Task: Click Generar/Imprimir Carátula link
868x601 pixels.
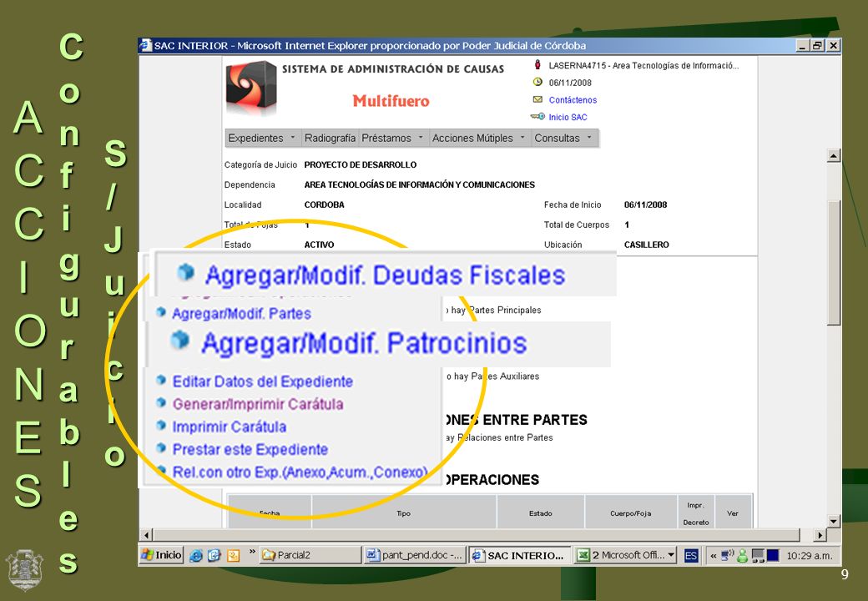Action: click(x=258, y=404)
